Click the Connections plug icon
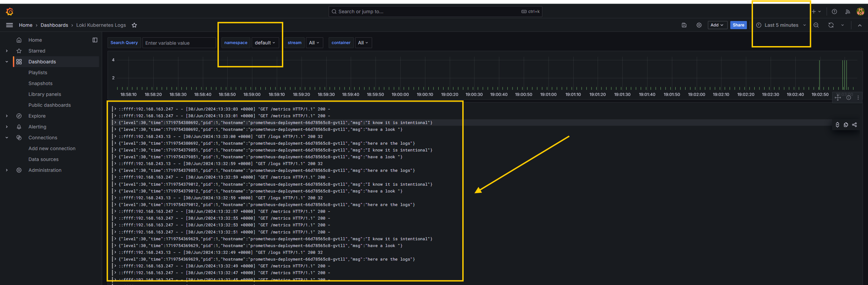Image resolution: width=868 pixels, height=285 pixels. (x=19, y=138)
